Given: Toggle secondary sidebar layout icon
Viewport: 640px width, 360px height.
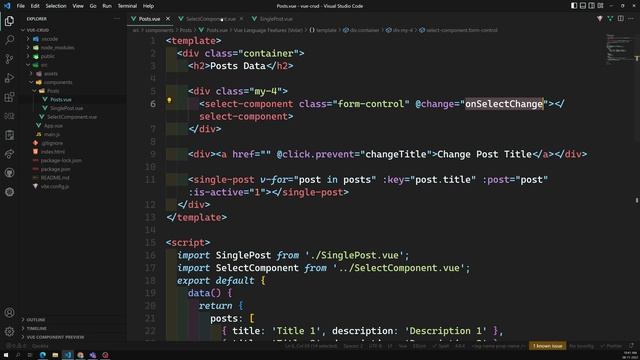Looking at the screenshot, I should pyautogui.click(x=591, y=6).
